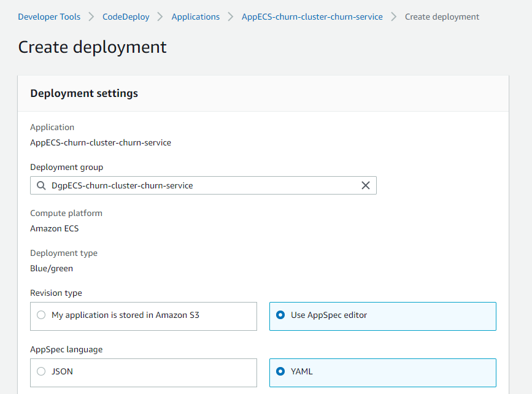Viewport: 532px width, 394px height.
Task: Click the 'Amazon ECS' compute platform value
Action: coord(54,228)
